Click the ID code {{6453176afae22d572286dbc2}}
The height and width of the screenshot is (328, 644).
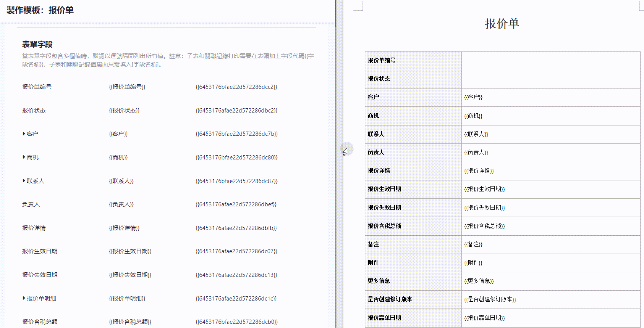236,111
